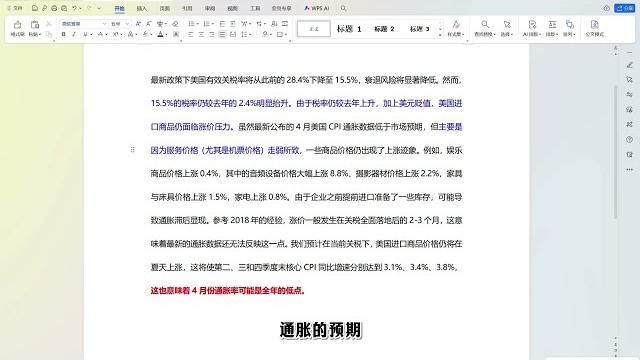Open the font color dropdown arrow
This screenshot has width=640, height=360.
coord(166,35)
